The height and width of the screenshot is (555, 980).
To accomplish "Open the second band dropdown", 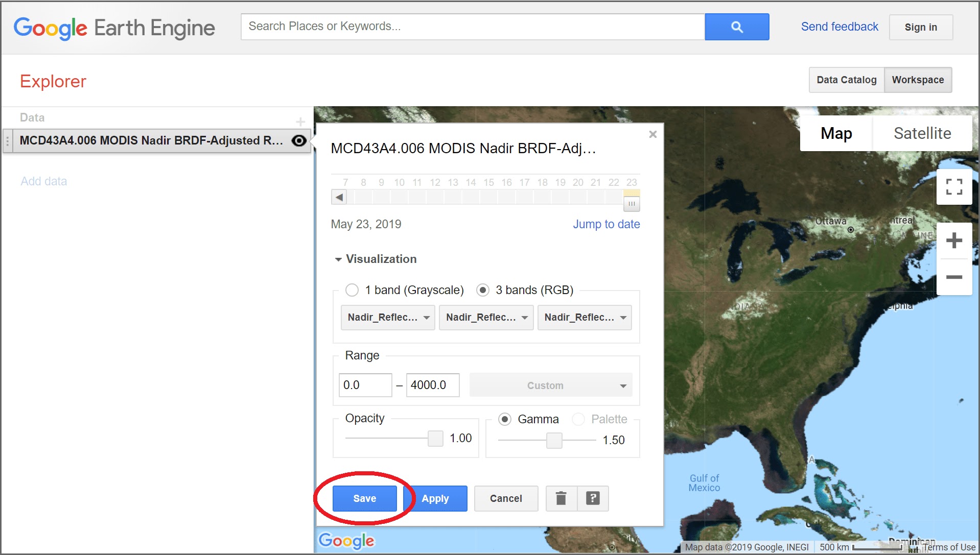I will (x=486, y=318).
